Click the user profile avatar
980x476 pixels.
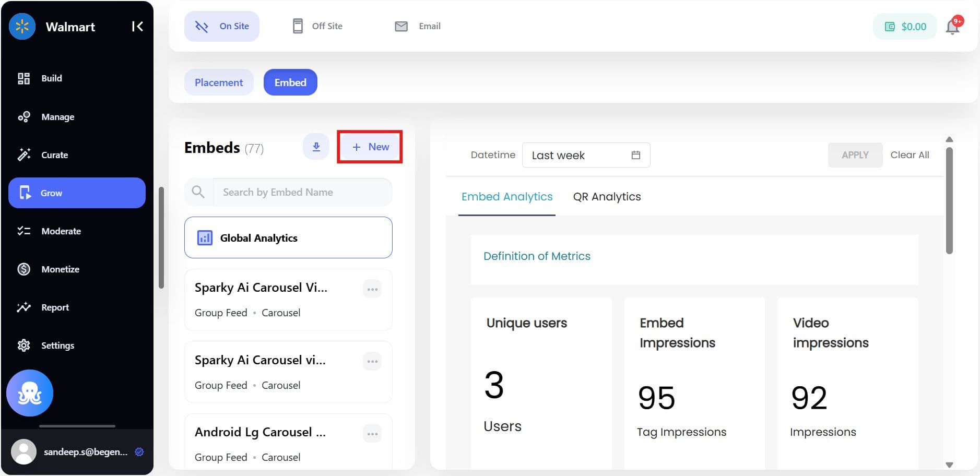23,452
